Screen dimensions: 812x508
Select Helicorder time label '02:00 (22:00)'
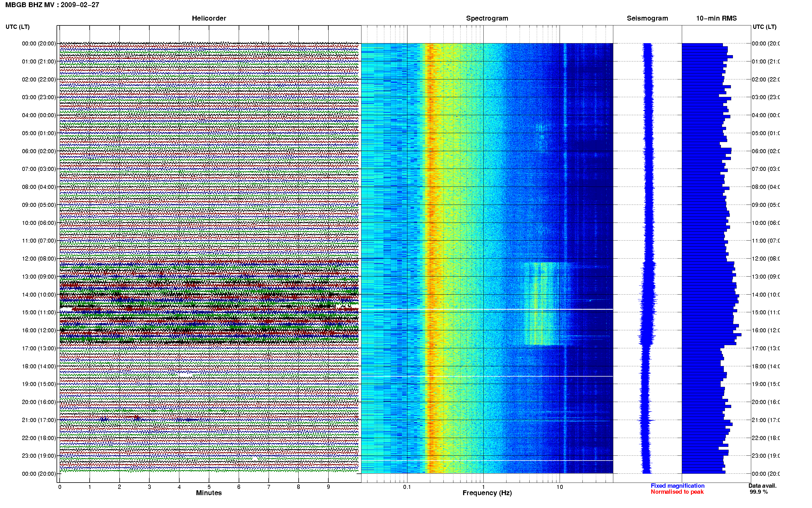(x=39, y=79)
